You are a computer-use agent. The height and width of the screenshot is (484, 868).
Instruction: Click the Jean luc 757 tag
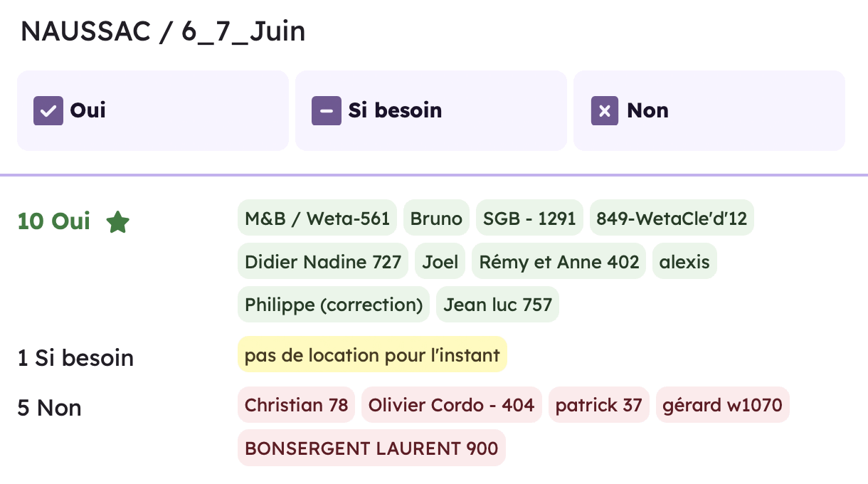(498, 305)
